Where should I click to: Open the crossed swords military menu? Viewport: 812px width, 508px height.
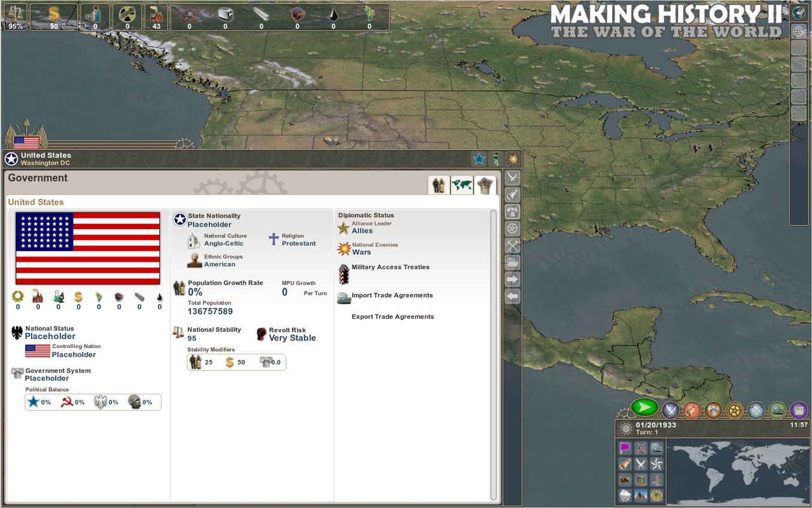(671, 411)
